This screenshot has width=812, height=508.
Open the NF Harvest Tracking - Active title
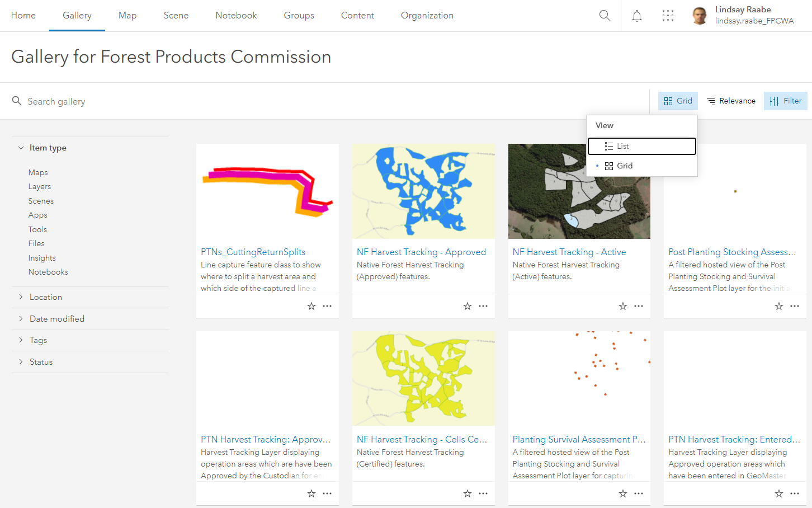pyautogui.click(x=569, y=252)
